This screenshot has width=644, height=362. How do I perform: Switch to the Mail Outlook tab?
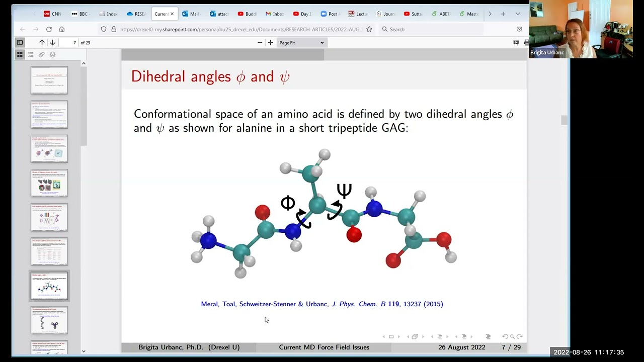tap(192, 14)
